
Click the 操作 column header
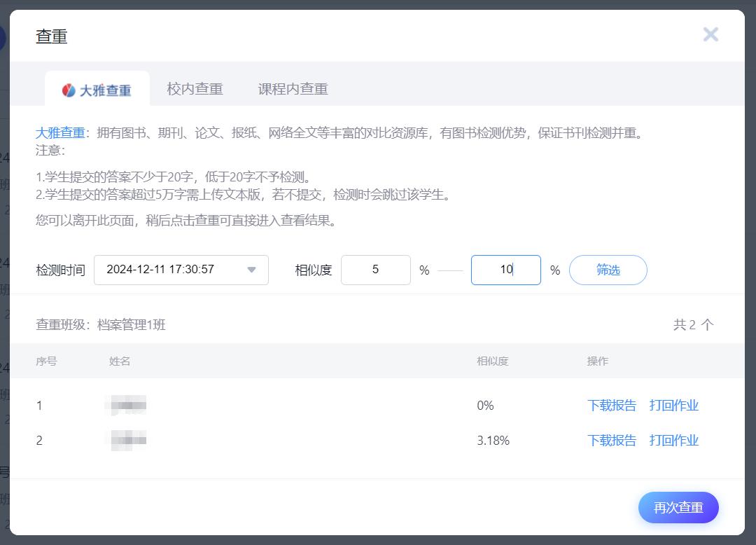[597, 361]
